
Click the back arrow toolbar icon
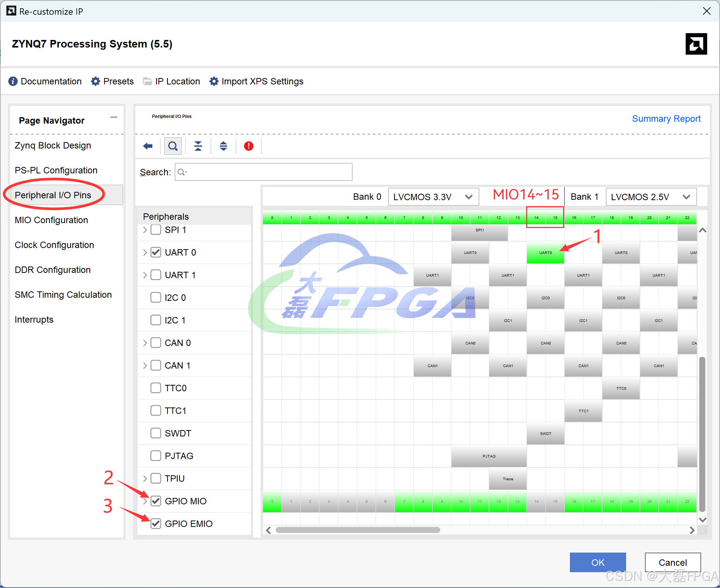[148, 146]
